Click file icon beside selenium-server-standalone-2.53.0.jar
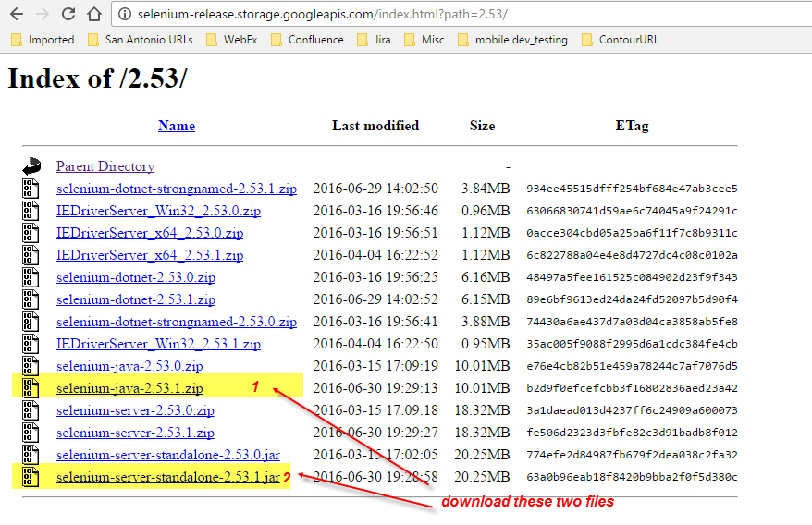Screen dimensions: 812x525 coord(31,455)
